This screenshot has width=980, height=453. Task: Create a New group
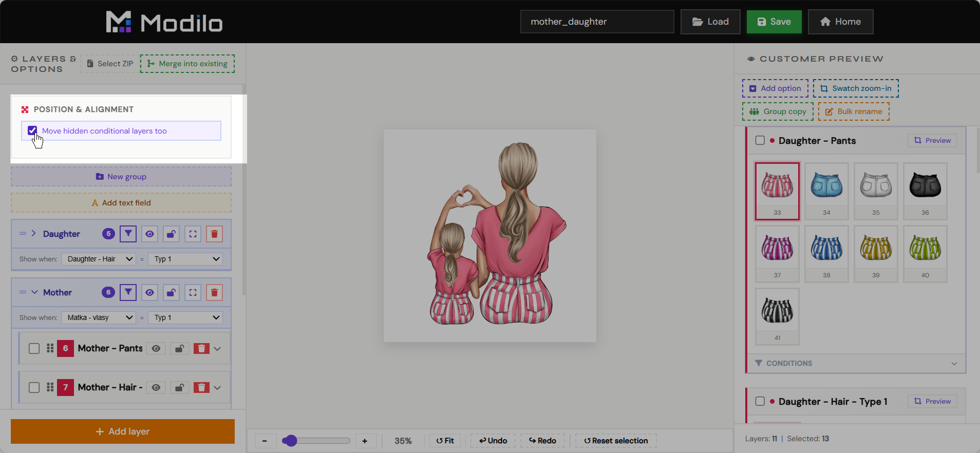121,177
